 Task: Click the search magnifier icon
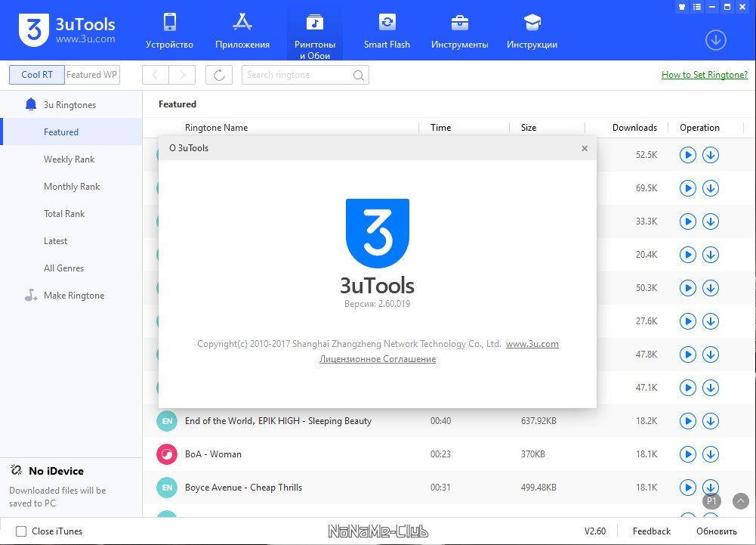358,76
